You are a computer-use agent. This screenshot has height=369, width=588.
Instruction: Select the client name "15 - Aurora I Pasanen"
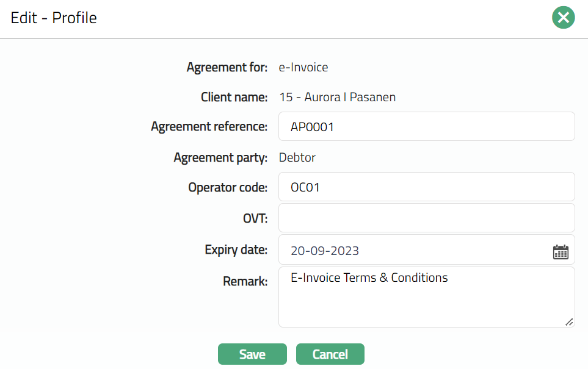tap(337, 97)
